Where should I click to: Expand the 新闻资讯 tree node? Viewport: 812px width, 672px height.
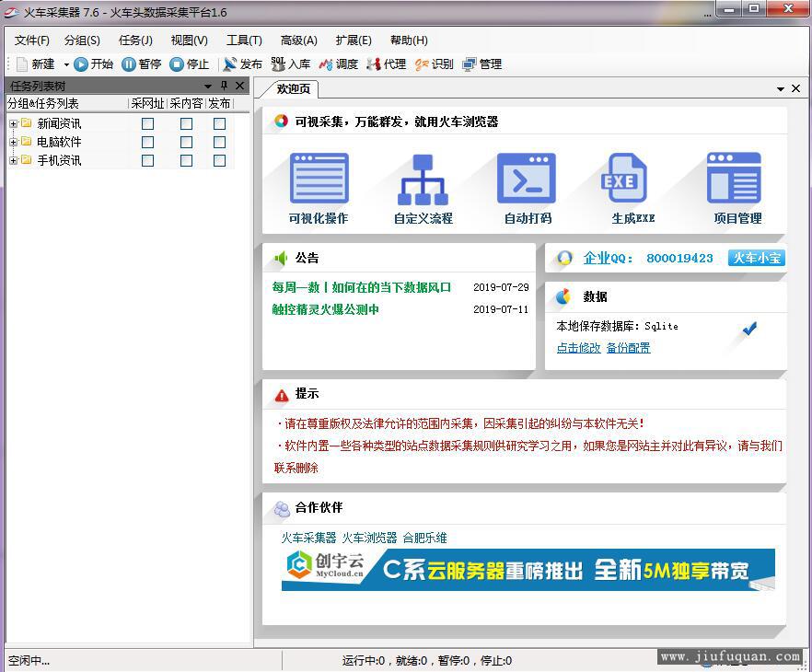click(x=14, y=123)
